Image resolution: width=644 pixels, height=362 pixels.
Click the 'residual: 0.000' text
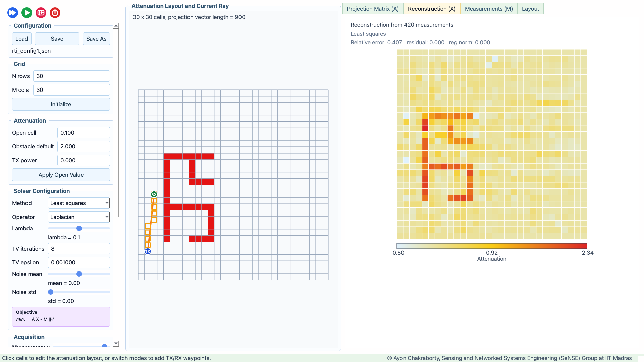coord(425,42)
